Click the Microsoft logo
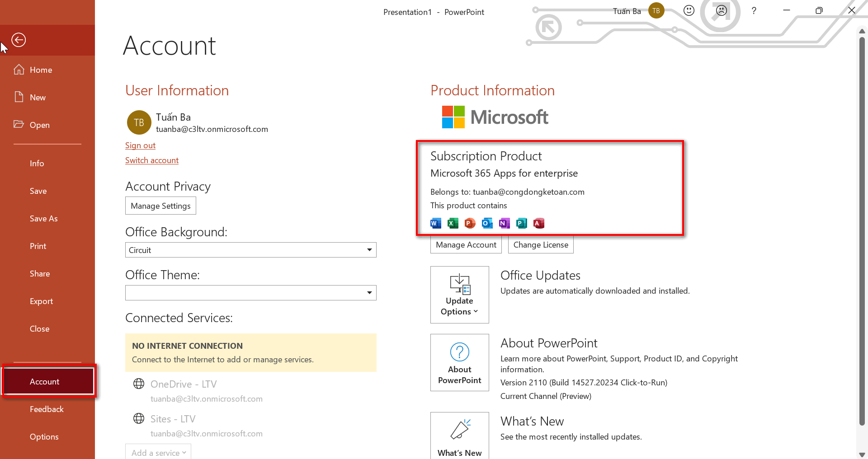 (x=495, y=117)
